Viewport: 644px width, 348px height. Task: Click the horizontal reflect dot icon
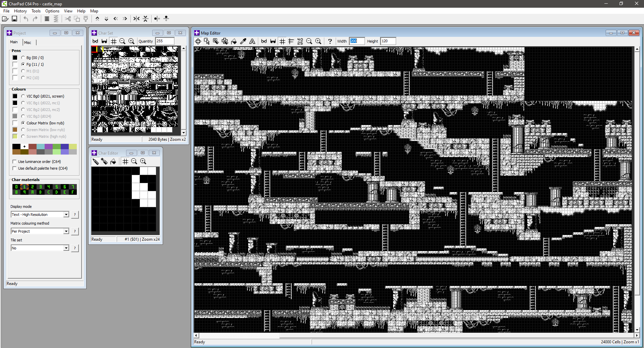coord(157,19)
